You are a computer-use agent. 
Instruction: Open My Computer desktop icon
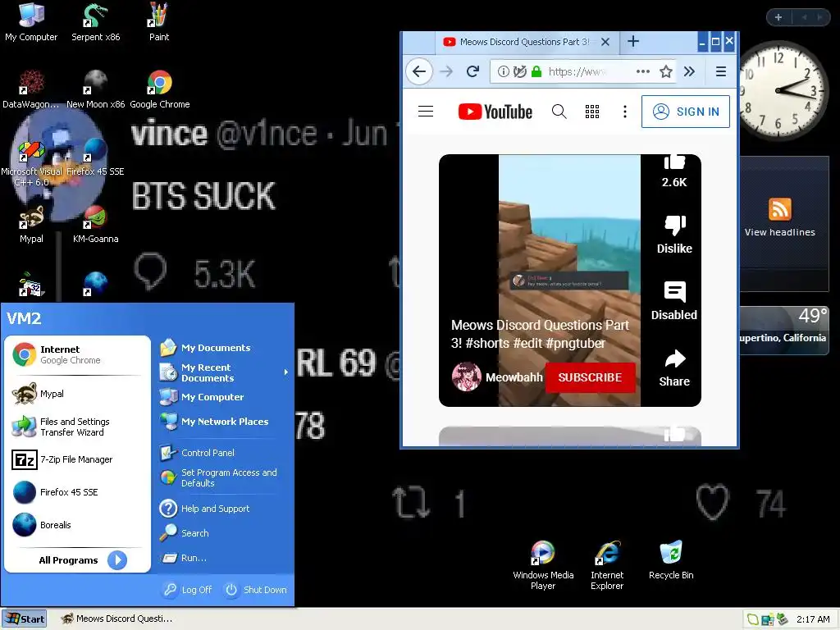(x=31, y=21)
